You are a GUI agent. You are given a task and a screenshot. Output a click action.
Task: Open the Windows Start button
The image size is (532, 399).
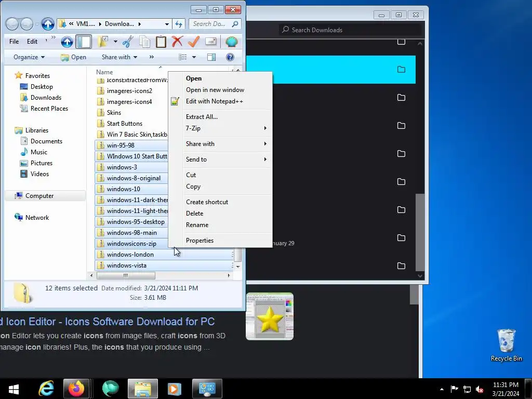[14, 389]
